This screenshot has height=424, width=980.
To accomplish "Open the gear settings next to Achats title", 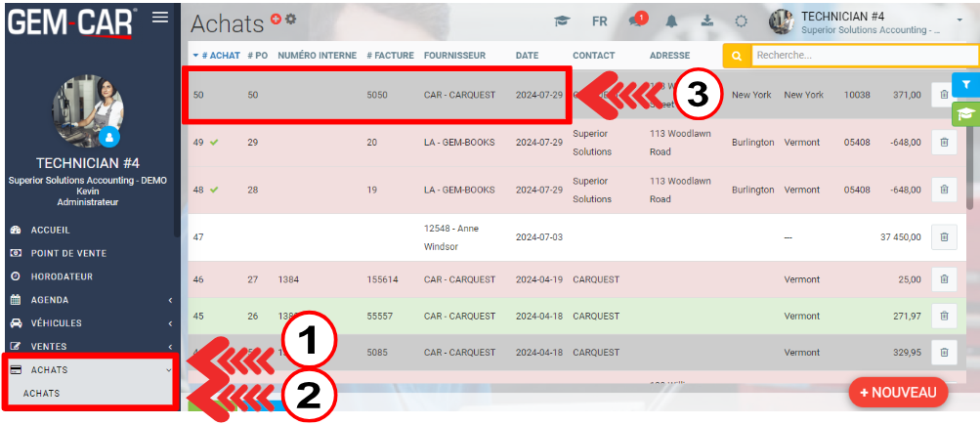I will [x=290, y=20].
